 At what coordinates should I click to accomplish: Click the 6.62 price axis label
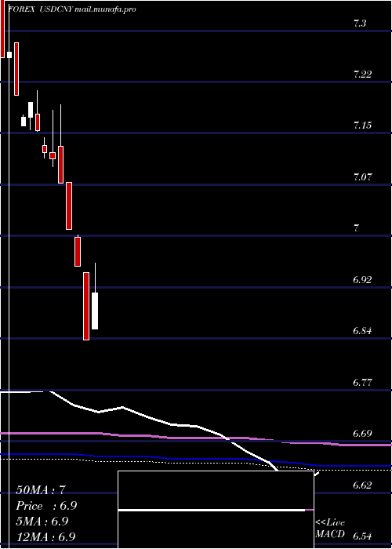[x=362, y=485]
